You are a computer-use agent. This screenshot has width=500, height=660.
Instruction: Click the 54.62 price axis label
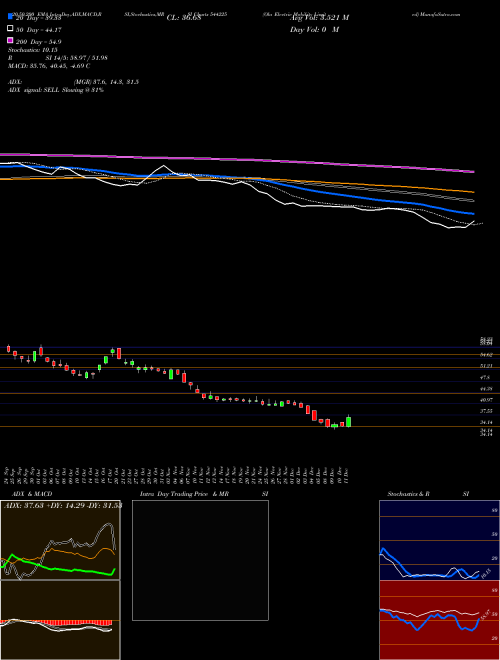(x=487, y=355)
